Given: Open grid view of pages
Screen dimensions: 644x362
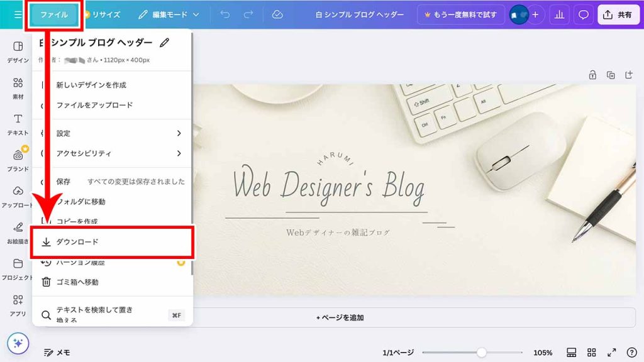Looking at the screenshot, I should click(x=591, y=353).
